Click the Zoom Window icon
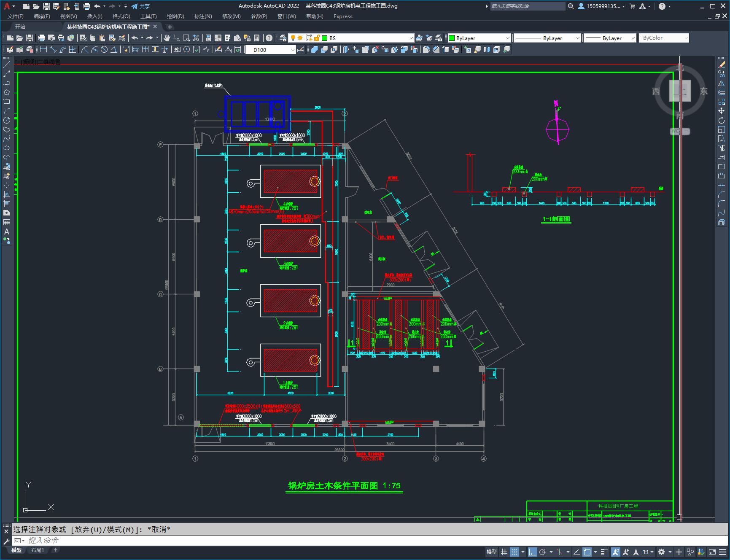Viewport: 730px width, 560px height. (x=186, y=38)
